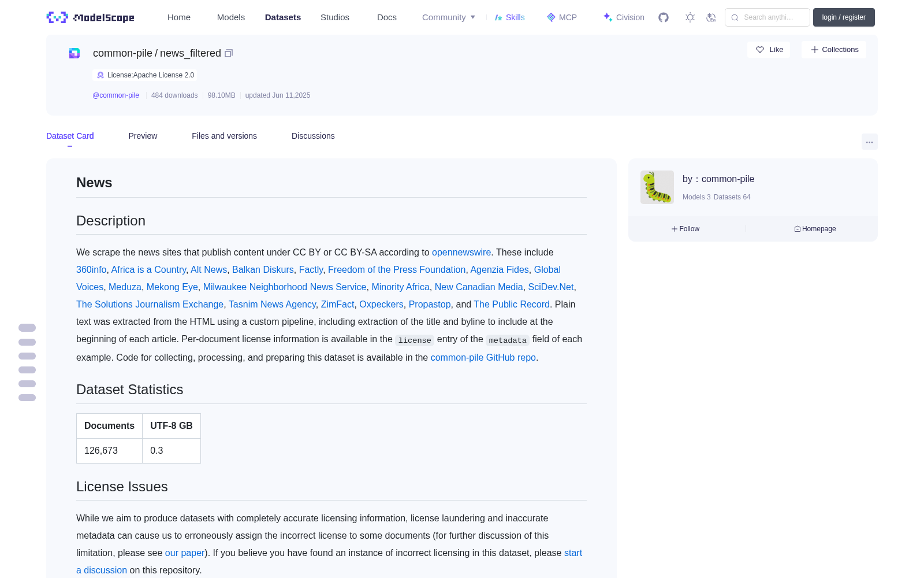Screen dimensions: 924x578
Task: Open The Solutions Journalism Exchange link
Action: point(150,305)
